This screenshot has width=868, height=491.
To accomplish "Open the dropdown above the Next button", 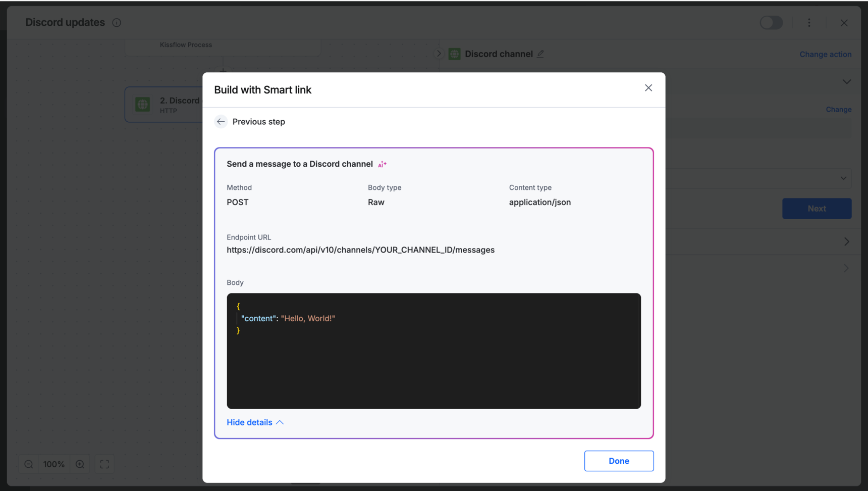I will (843, 178).
